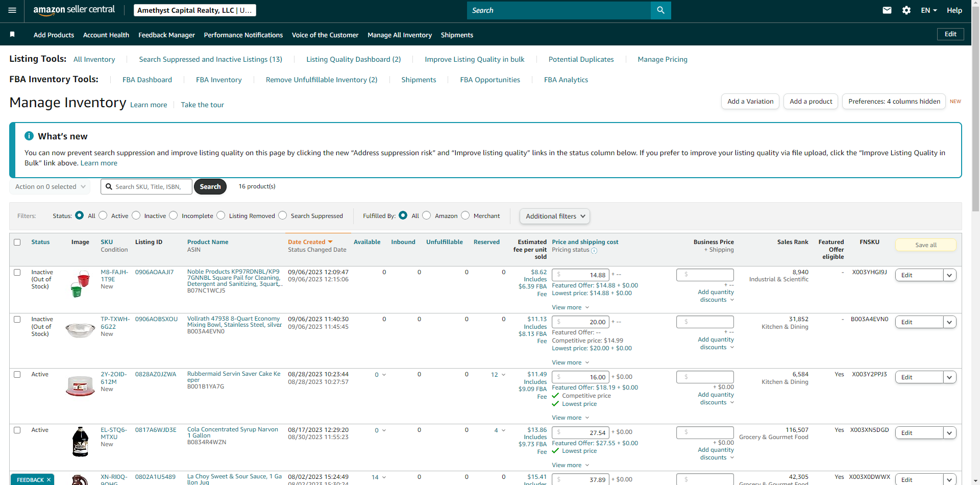
Task: Focus the SKU, Title, ISBN search field
Action: 146,187
